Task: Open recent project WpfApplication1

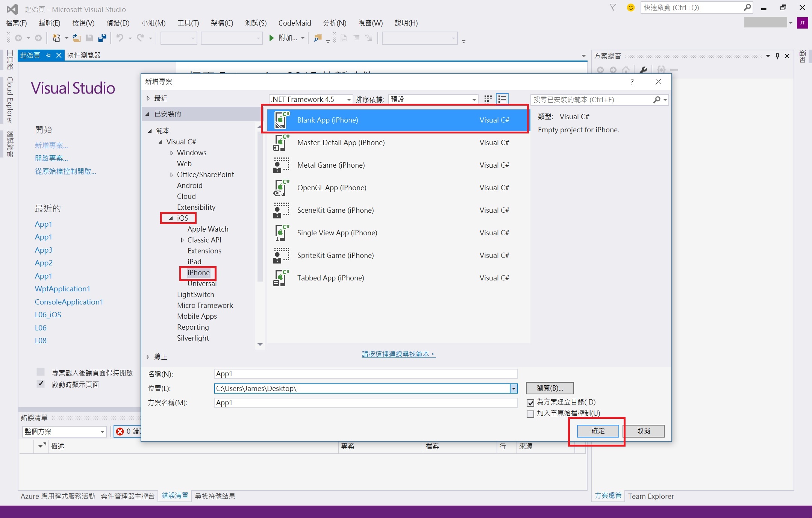Action: [x=62, y=289]
